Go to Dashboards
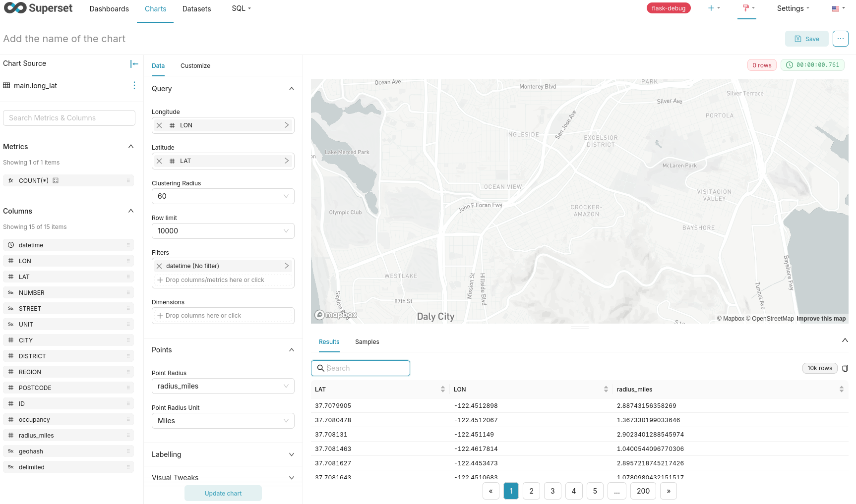This screenshot has width=856, height=504. [109, 9]
